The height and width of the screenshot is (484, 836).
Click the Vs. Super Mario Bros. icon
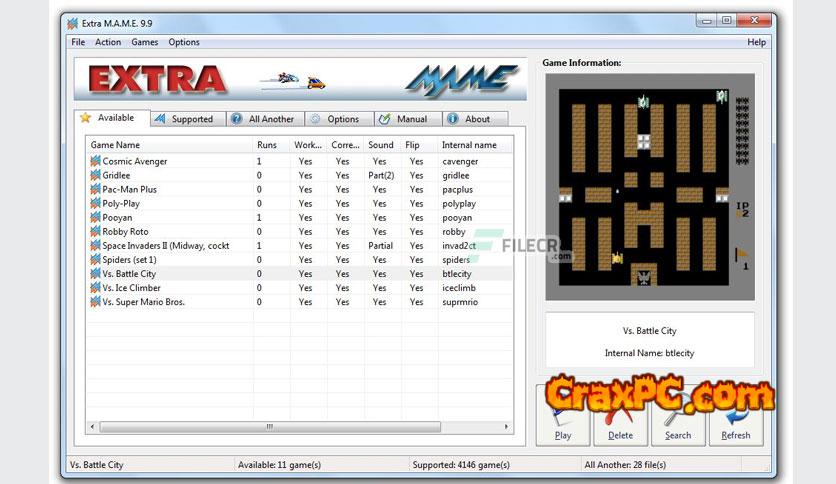(x=96, y=301)
